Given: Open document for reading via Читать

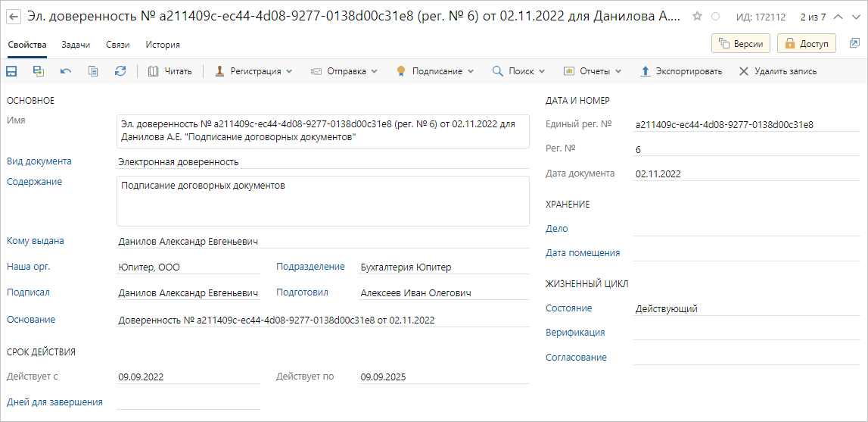Looking at the screenshot, I should coord(170,71).
